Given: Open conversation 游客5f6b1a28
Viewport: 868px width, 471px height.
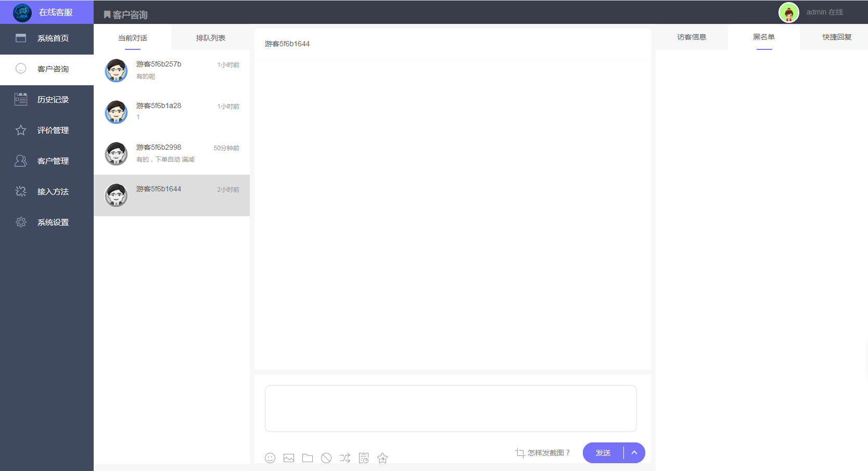Looking at the screenshot, I should pyautogui.click(x=172, y=112).
